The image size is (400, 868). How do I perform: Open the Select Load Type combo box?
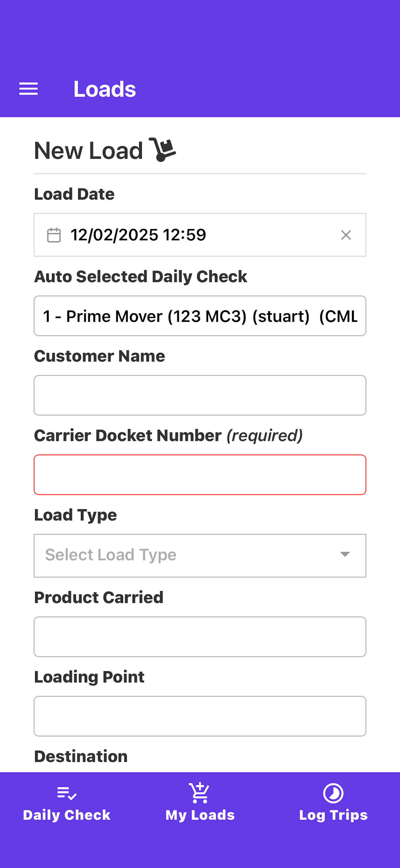click(200, 555)
